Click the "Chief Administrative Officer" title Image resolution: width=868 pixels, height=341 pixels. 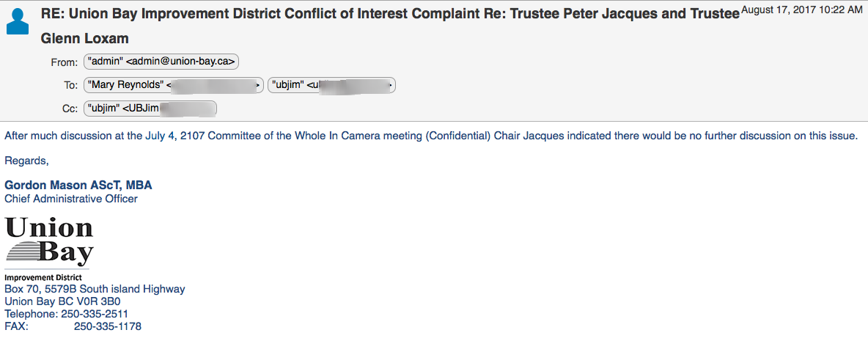tap(71, 199)
